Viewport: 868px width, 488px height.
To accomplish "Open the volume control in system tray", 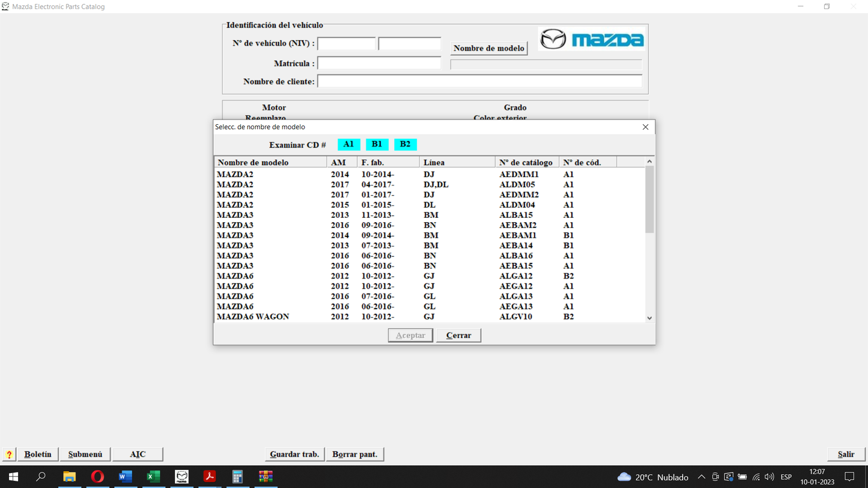I will tap(769, 477).
